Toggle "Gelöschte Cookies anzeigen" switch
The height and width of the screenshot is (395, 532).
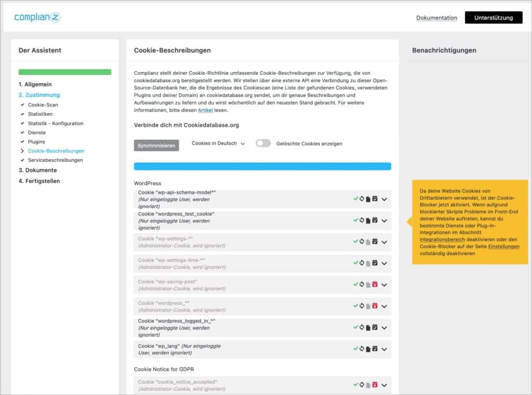[263, 143]
